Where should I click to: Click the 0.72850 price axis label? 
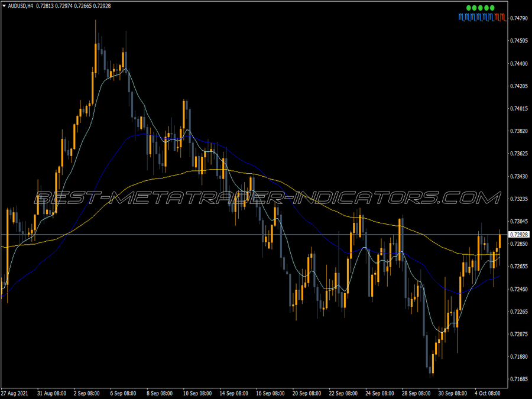coord(519,244)
